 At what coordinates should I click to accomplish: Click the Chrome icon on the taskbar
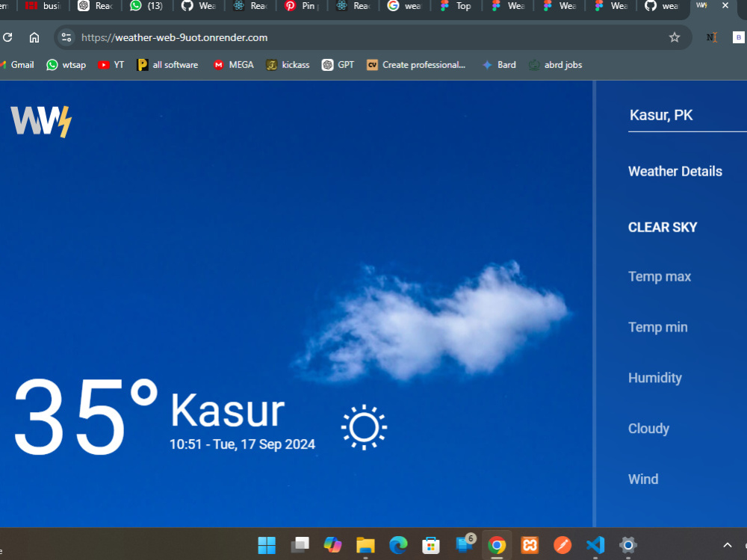click(497, 545)
